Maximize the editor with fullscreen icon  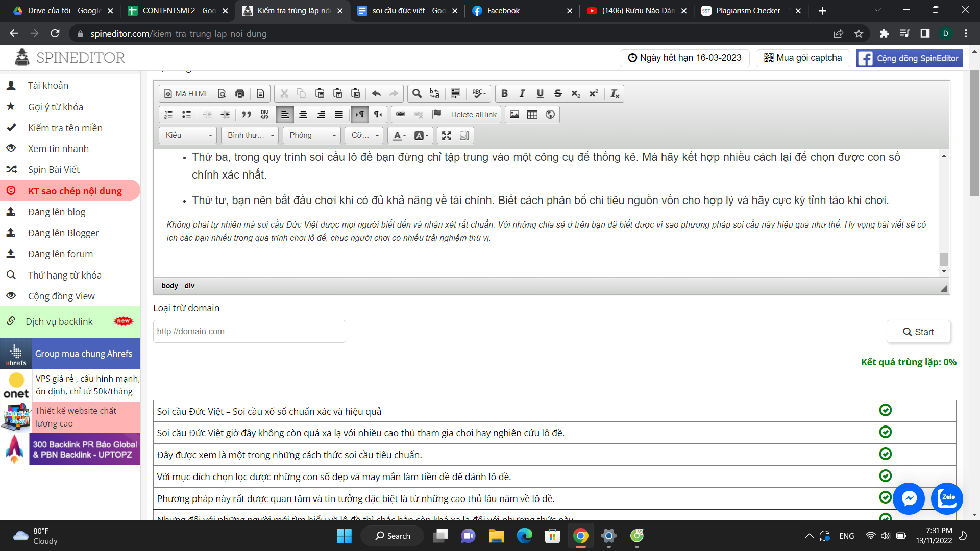447,135
